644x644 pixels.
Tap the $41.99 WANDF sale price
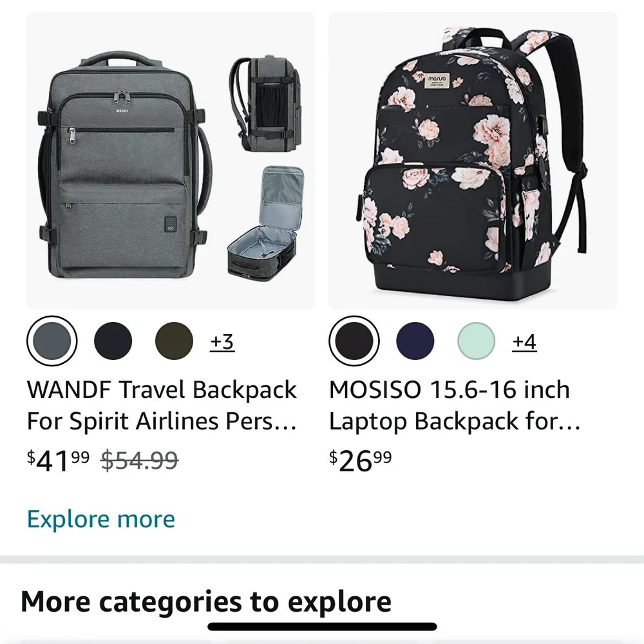(59, 461)
